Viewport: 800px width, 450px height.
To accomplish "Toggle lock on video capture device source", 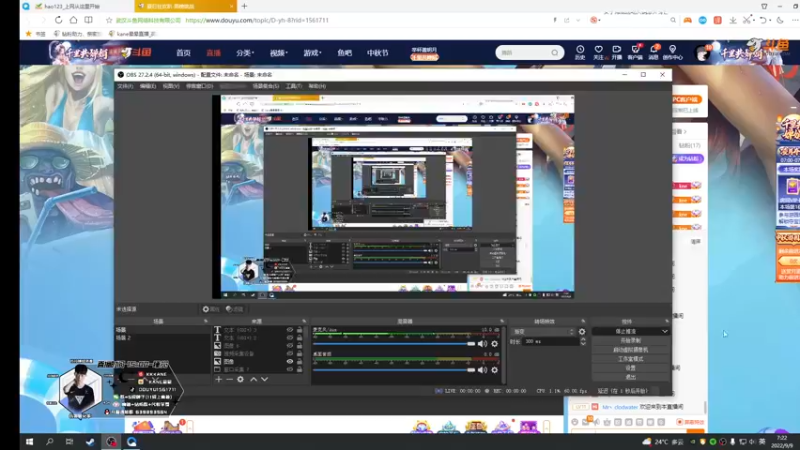I will [299, 353].
